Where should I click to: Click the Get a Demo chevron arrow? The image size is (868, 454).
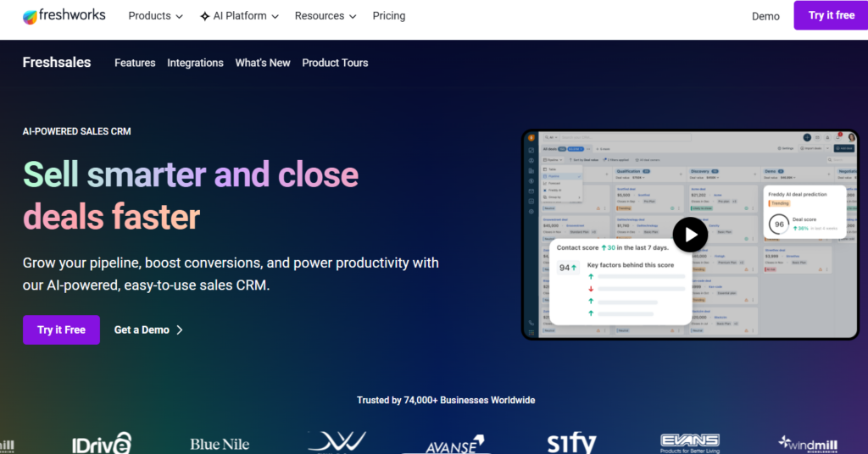pyautogui.click(x=180, y=330)
